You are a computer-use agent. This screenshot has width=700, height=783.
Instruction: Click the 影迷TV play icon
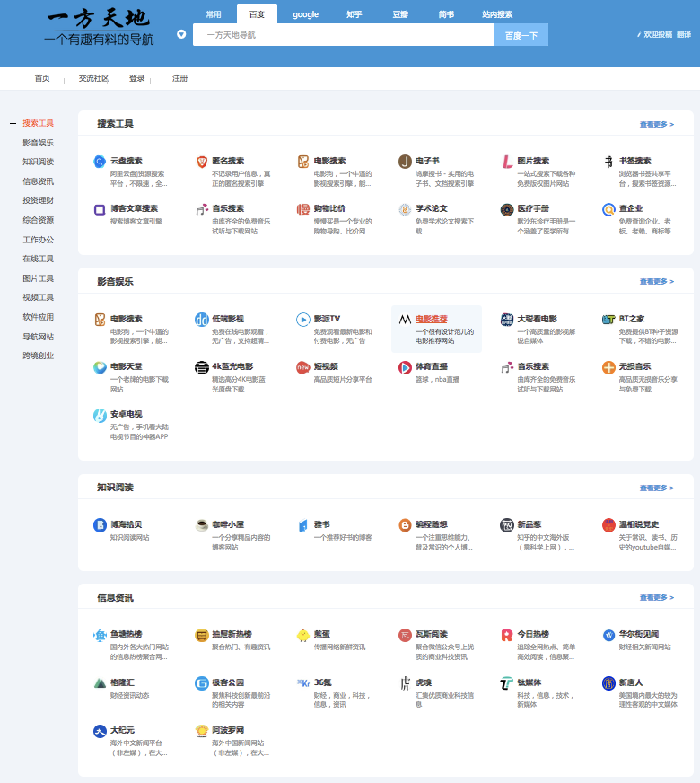point(303,319)
